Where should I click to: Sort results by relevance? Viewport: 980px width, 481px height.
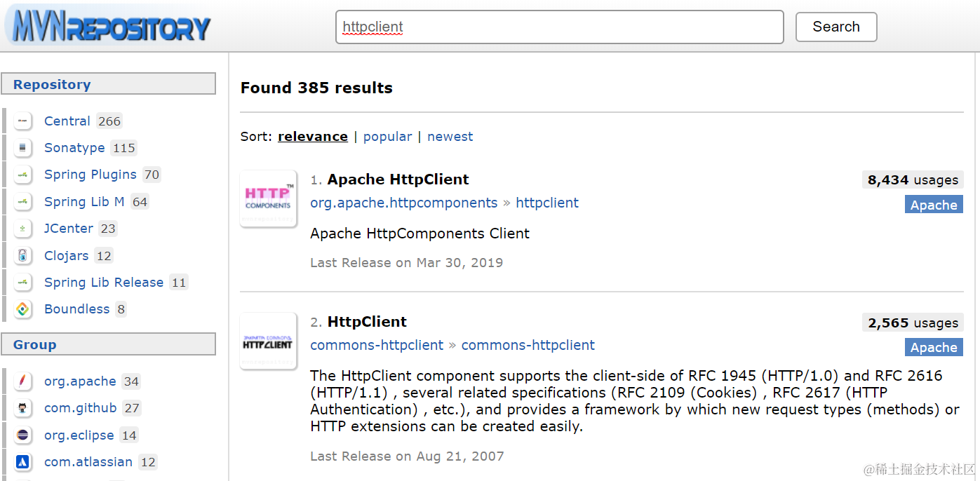pyautogui.click(x=313, y=137)
